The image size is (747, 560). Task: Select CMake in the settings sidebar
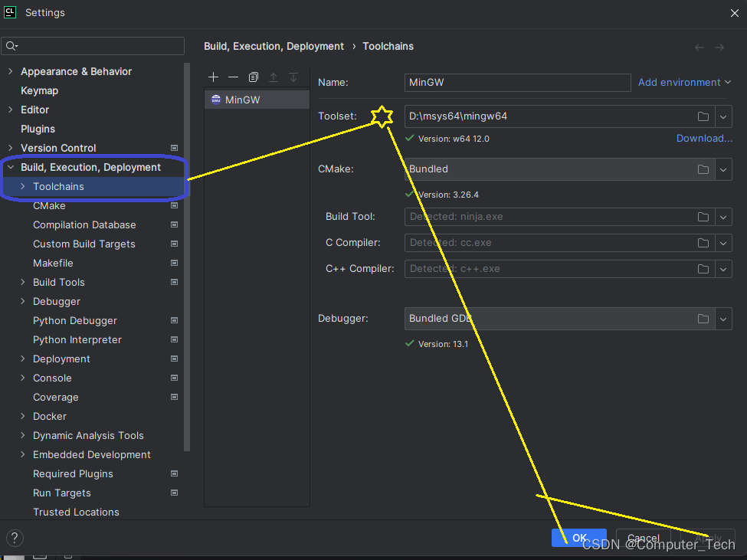48,205
